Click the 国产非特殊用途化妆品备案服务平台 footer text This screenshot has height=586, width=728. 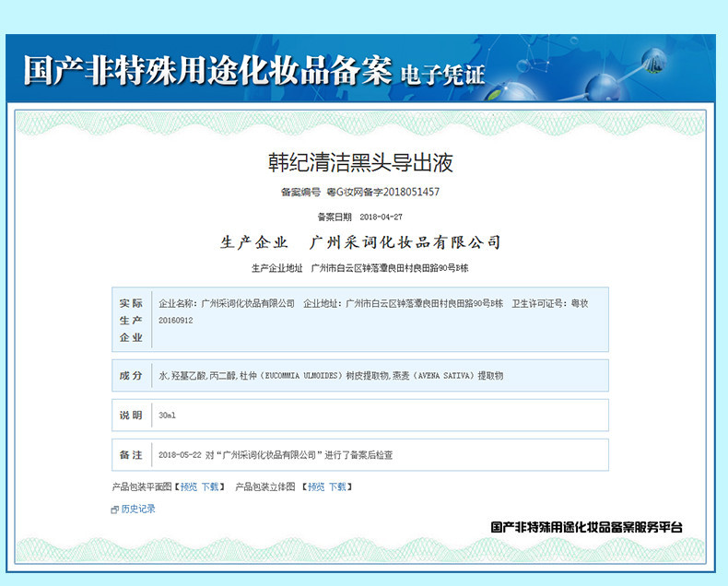586,528
